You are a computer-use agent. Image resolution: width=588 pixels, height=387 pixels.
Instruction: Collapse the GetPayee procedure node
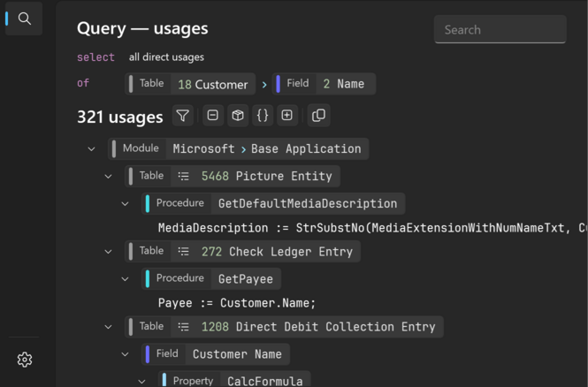coord(125,278)
